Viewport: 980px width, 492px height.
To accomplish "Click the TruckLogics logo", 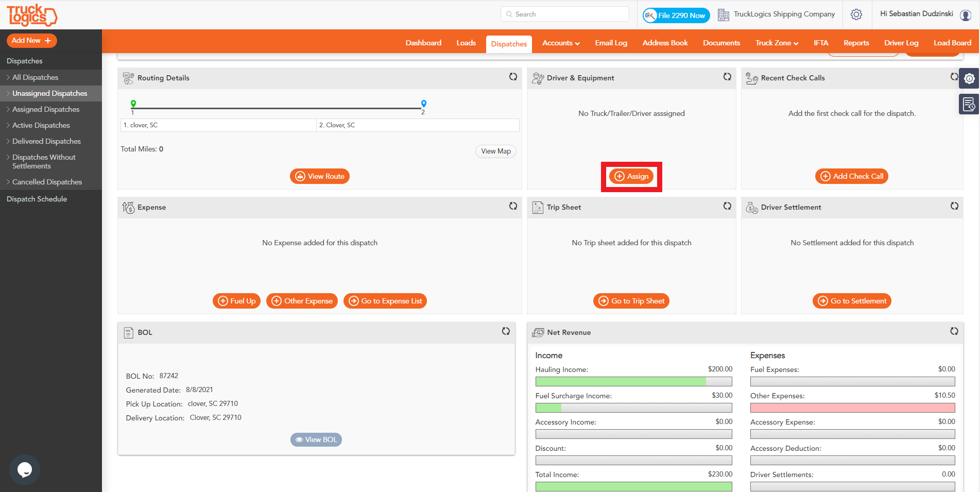I will [x=31, y=15].
